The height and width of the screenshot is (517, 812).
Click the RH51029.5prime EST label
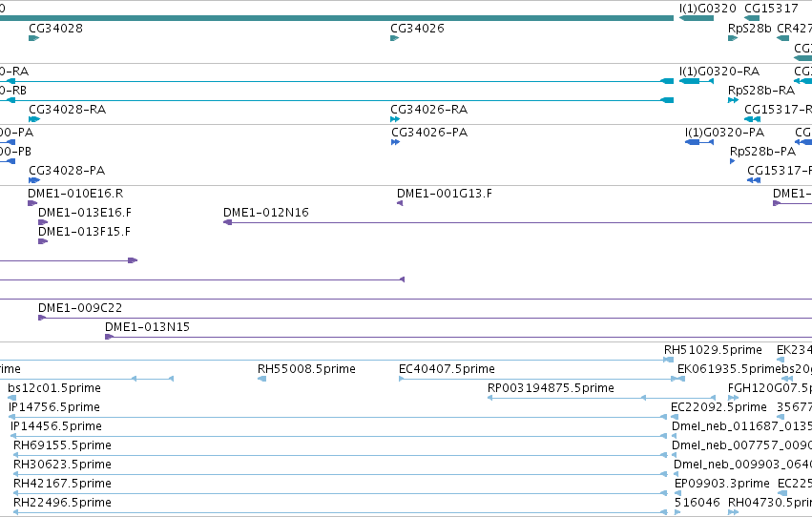[x=713, y=349]
